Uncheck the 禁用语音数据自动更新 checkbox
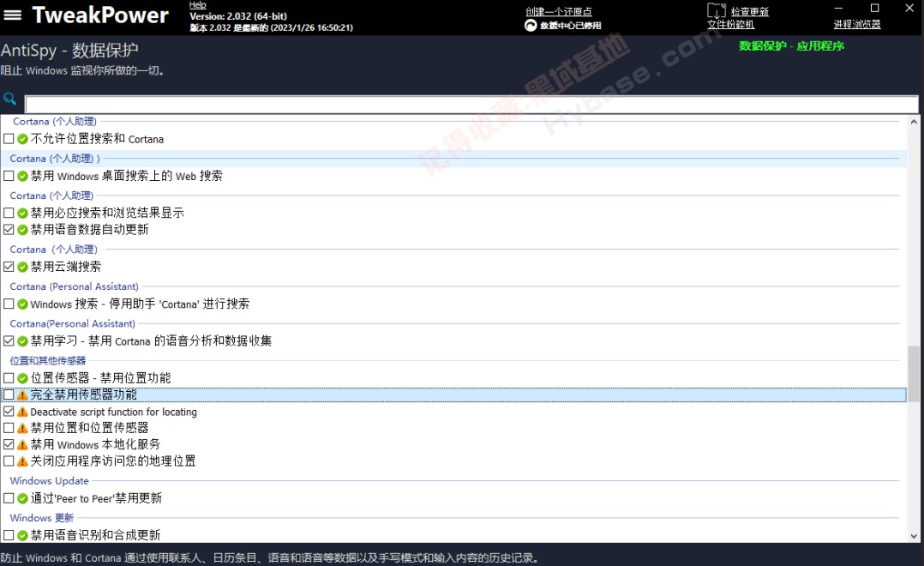The width and height of the screenshot is (924, 566). click(x=9, y=229)
